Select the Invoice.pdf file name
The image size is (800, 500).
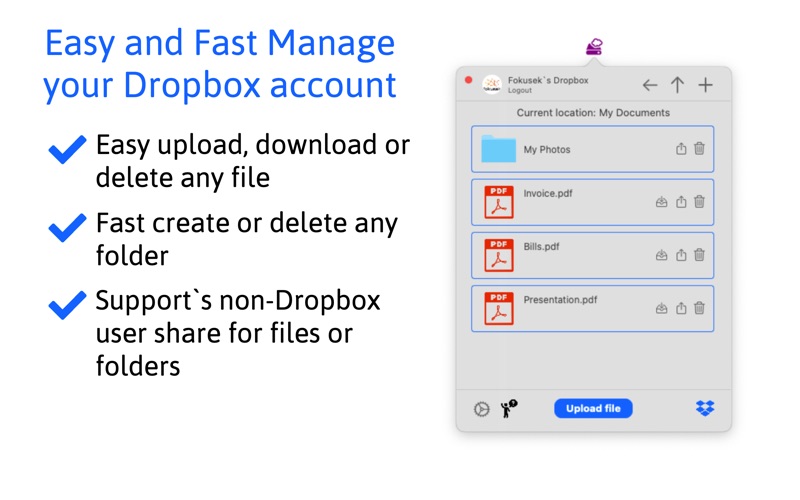(547, 193)
